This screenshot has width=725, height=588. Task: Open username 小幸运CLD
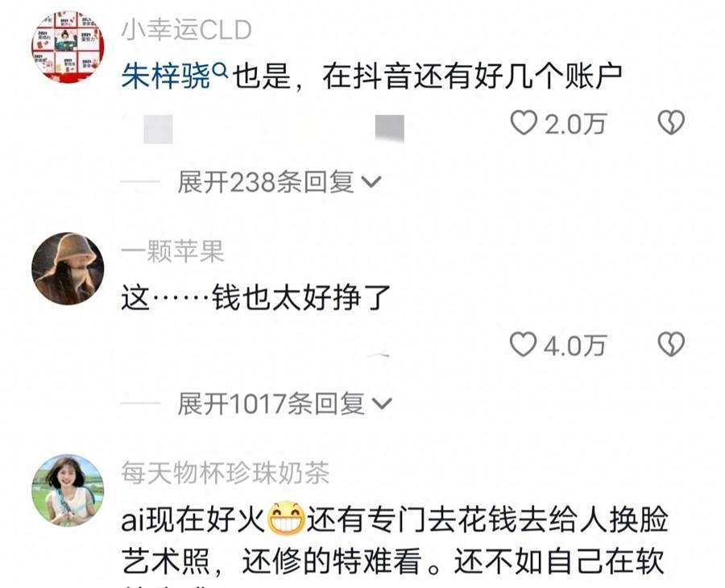[x=186, y=30]
